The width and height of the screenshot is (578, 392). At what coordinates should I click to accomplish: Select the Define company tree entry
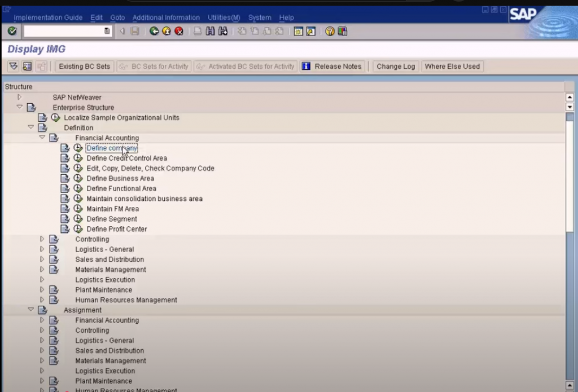coord(112,148)
